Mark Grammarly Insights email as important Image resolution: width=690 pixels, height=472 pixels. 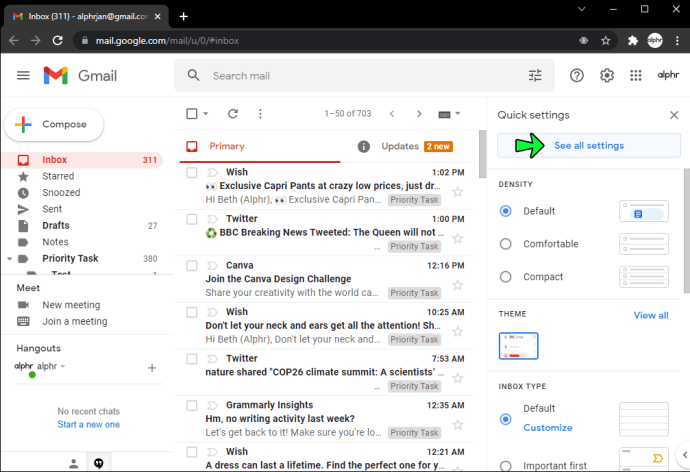(x=212, y=405)
